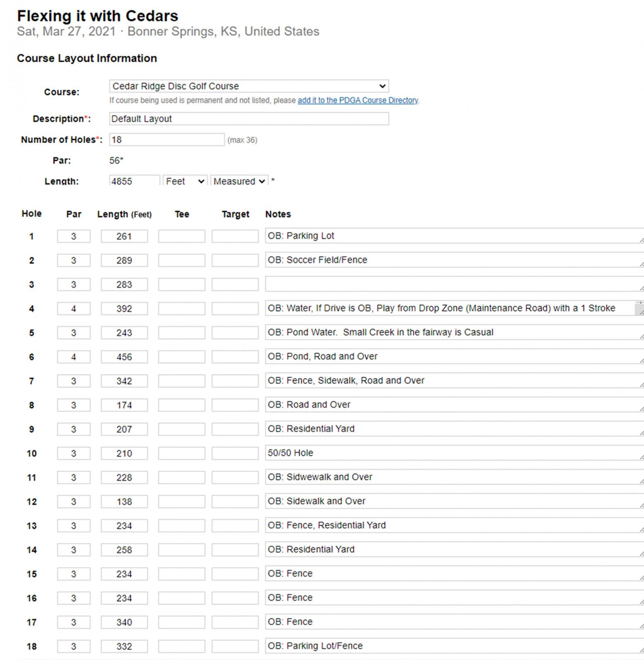
Task: Click the Description field with Default Layout
Action: click(249, 119)
